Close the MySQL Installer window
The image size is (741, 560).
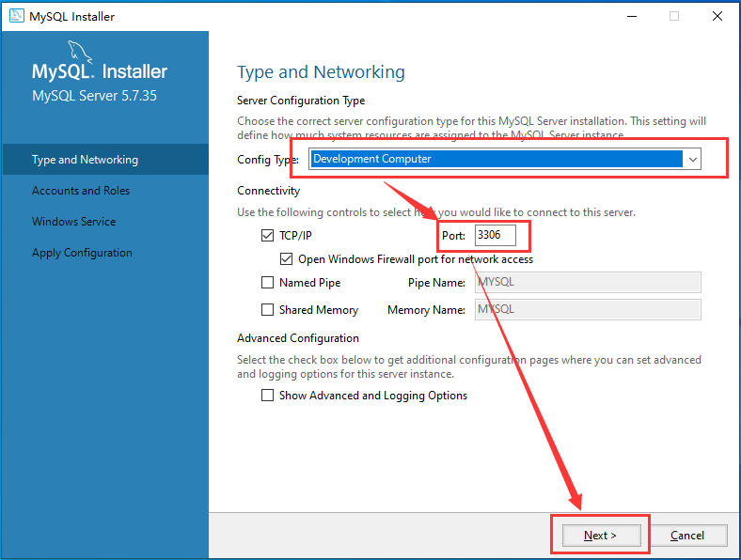pyautogui.click(x=717, y=16)
